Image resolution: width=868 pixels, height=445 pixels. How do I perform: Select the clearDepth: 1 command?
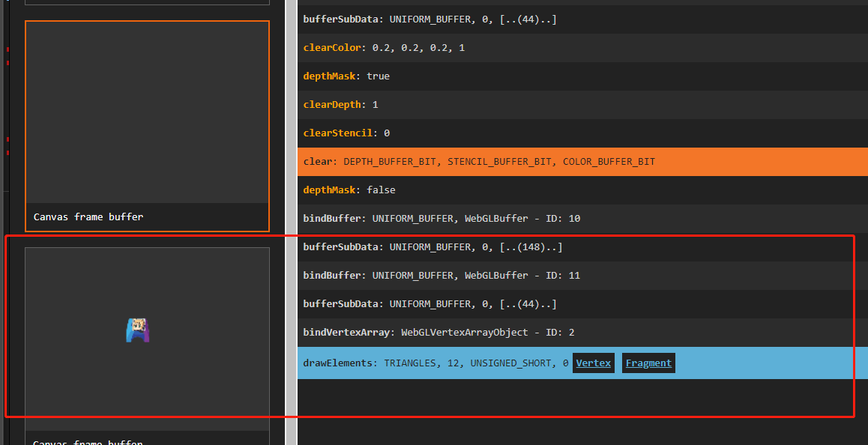click(582, 105)
